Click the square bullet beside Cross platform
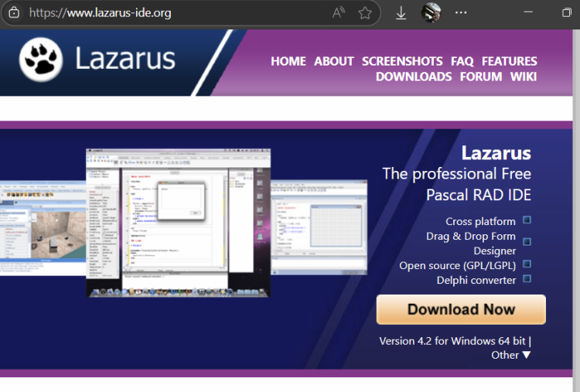 click(527, 220)
